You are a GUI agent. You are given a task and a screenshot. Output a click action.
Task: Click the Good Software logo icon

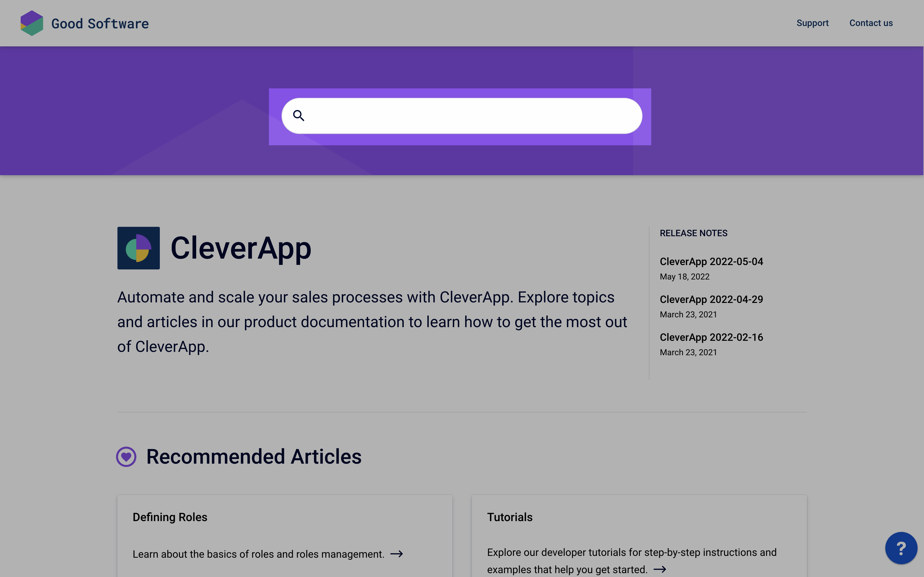pyautogui.click(x=31, y=23)
